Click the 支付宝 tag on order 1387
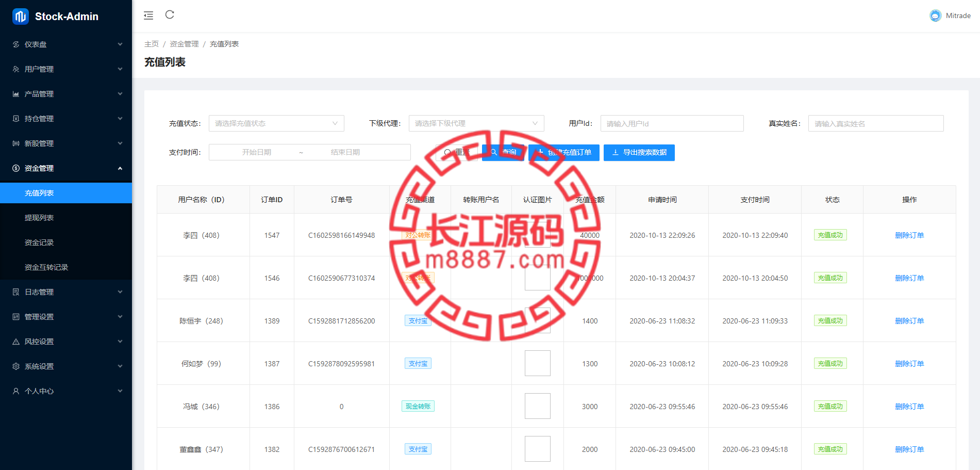Viewport: 980px width, 470px height. coord(418,364)
